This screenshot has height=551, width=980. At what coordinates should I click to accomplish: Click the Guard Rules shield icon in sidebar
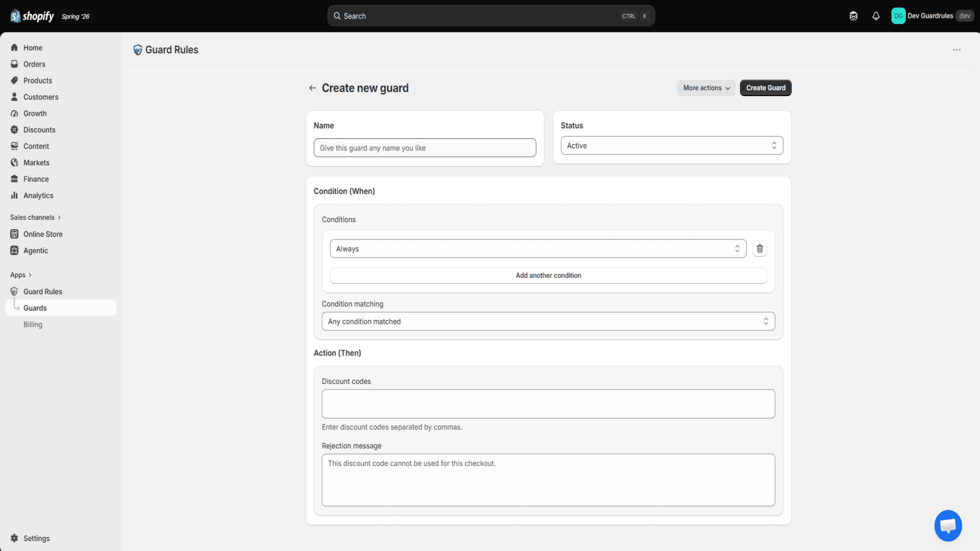14,291
